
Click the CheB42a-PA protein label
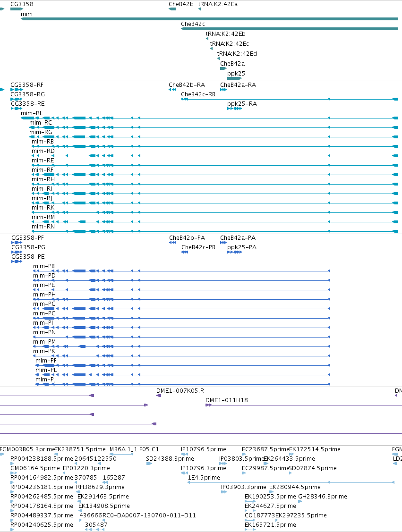click(238, 238)
